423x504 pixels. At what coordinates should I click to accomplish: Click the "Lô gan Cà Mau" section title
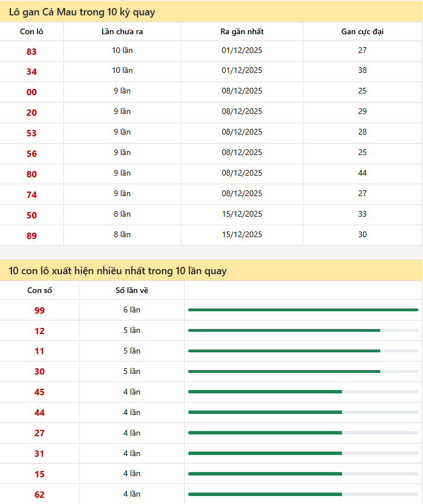tap(82, 12)
